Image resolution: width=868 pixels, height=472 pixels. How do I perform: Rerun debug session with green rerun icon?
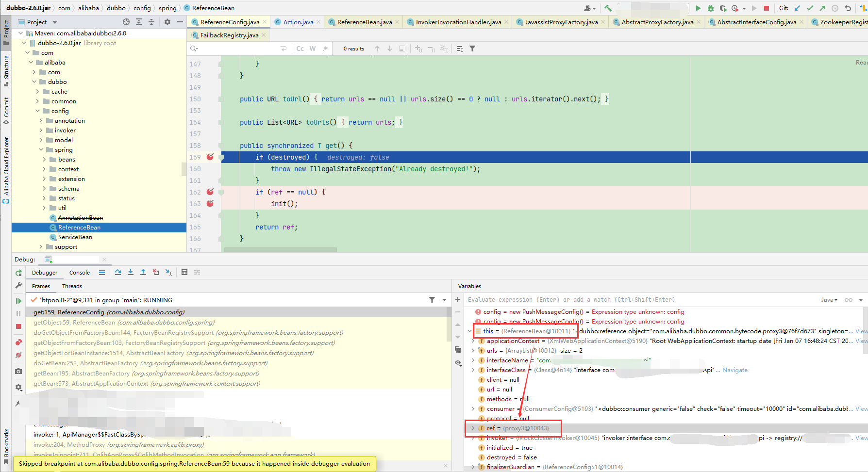coord(18,273)
